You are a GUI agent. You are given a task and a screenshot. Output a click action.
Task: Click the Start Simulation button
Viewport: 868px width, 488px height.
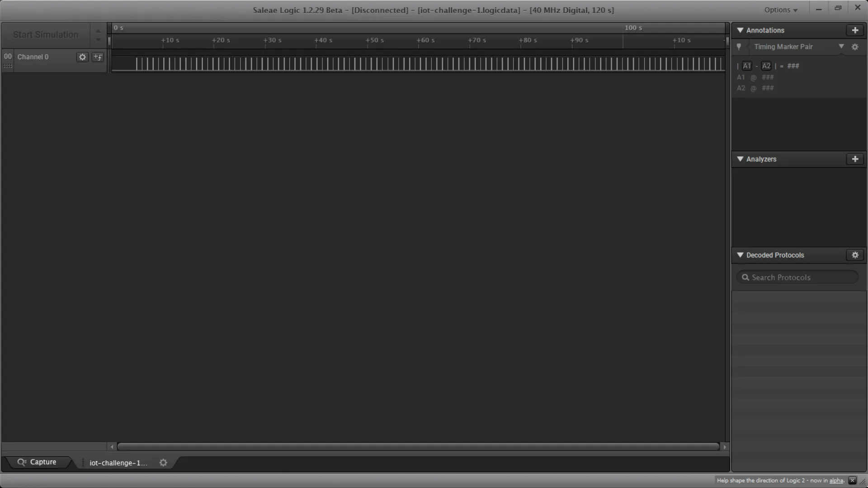pos(46,35)
